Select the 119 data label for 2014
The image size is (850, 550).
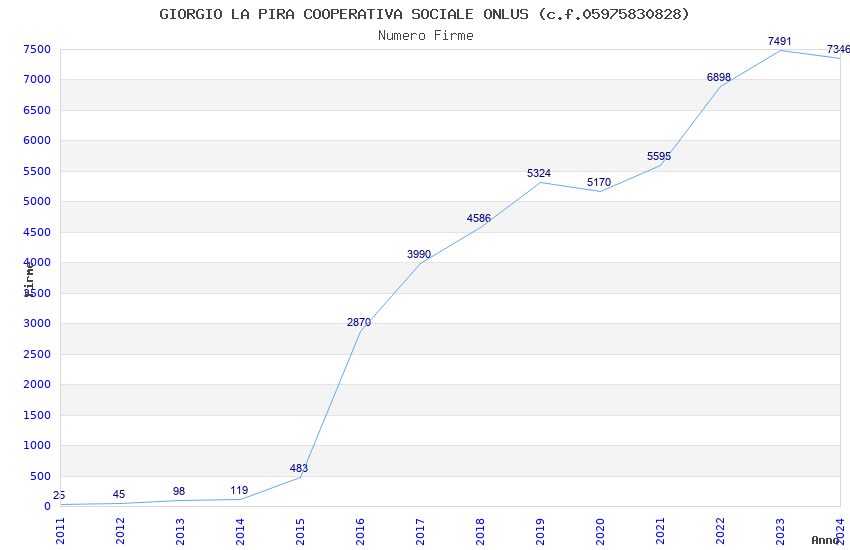point(239,490)
